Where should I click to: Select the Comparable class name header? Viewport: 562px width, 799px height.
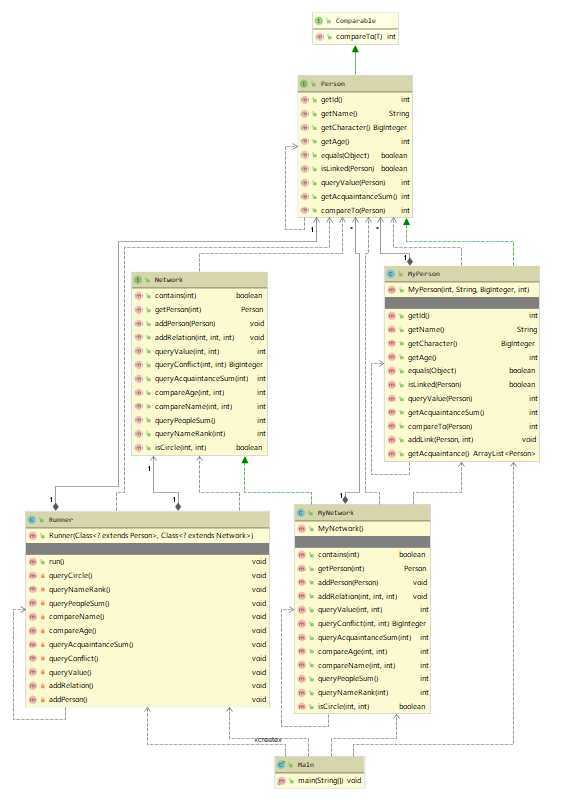click(356, 21)
